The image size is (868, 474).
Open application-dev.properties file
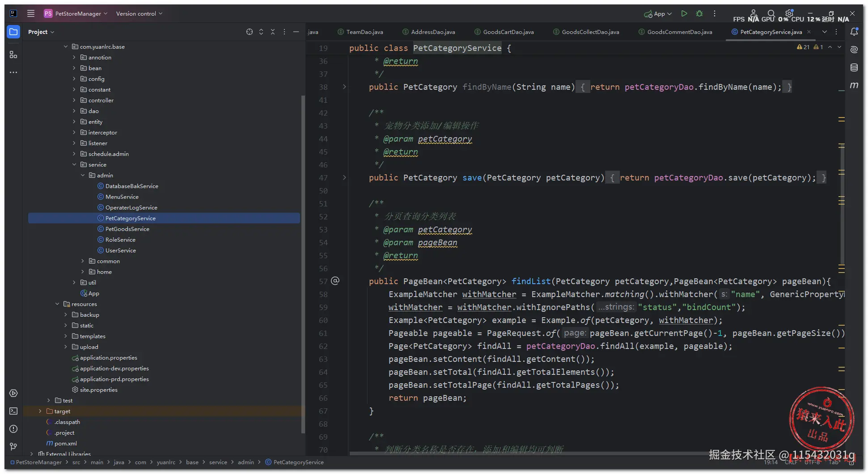[x=114, y=368]
